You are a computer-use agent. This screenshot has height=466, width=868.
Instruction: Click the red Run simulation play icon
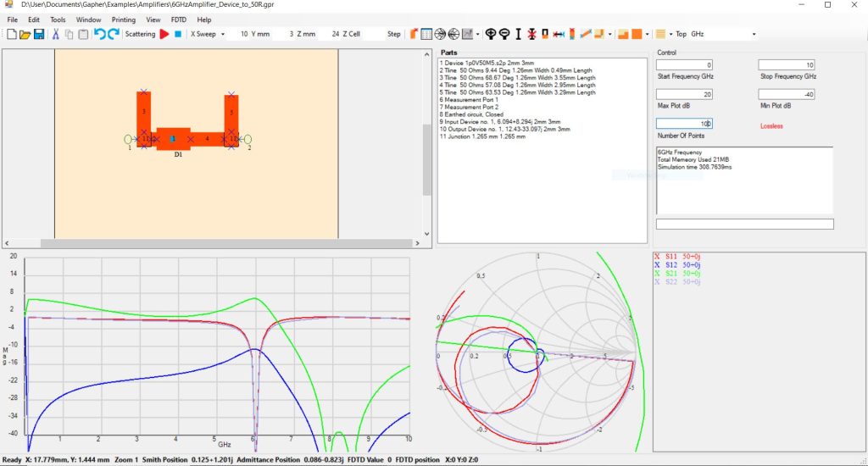164,34
